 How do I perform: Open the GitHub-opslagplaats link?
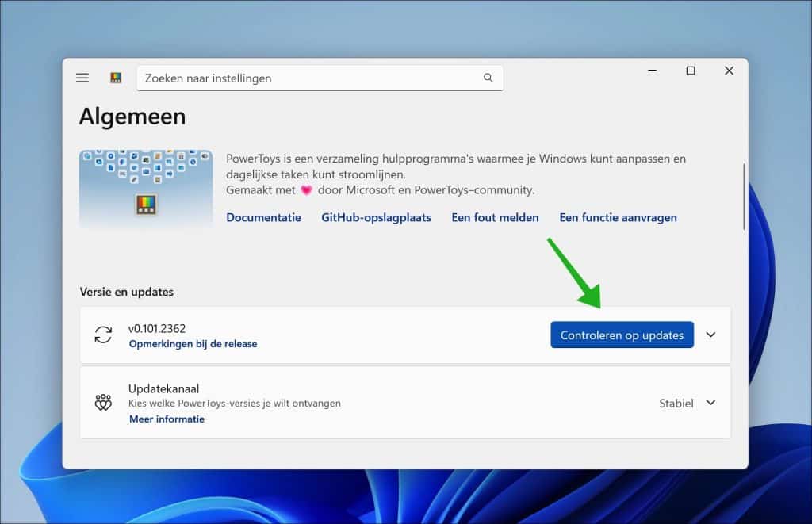[x=376, y=217]
